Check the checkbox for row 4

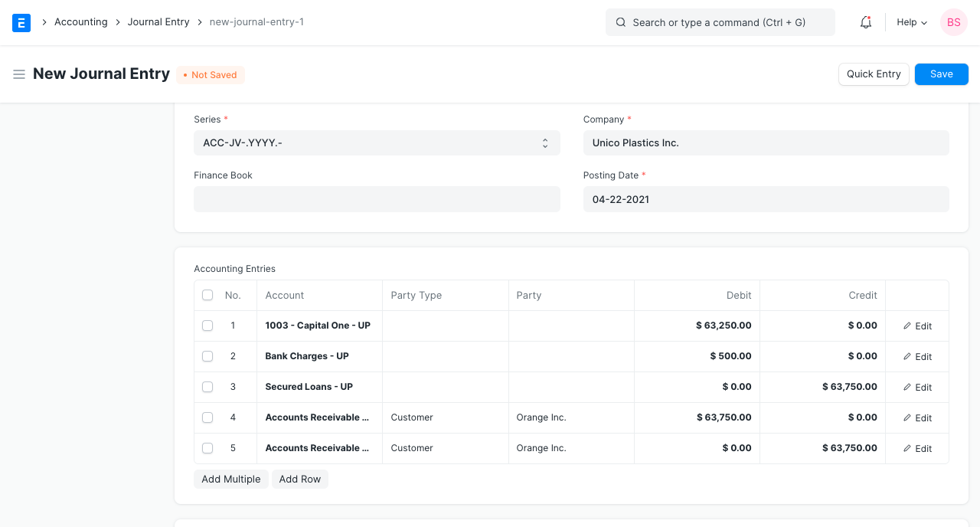pos(207,417)
